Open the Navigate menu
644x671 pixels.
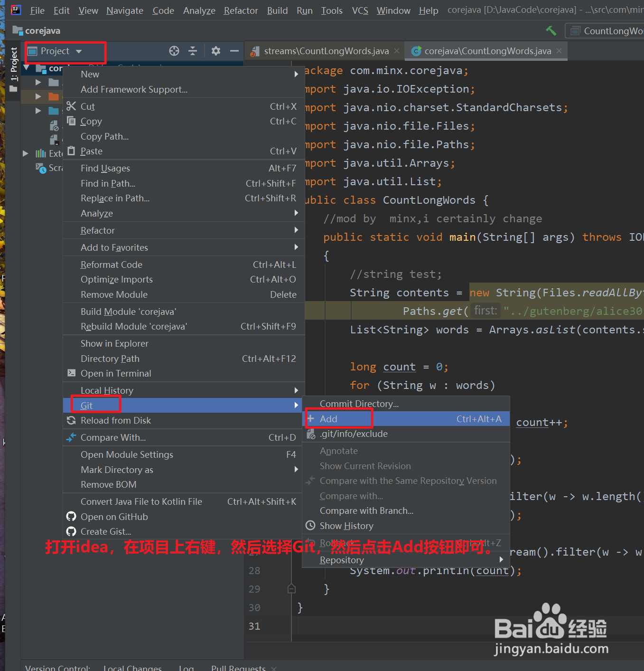coord(125,10)
